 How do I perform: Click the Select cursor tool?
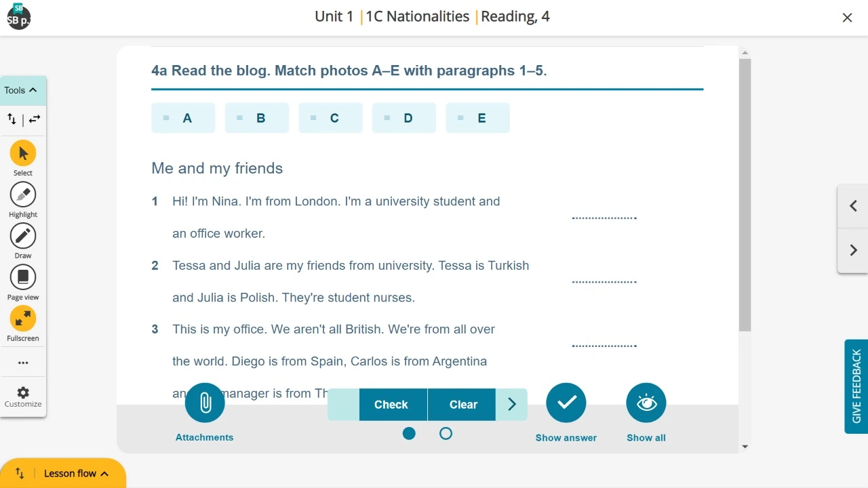pos(23,153)
